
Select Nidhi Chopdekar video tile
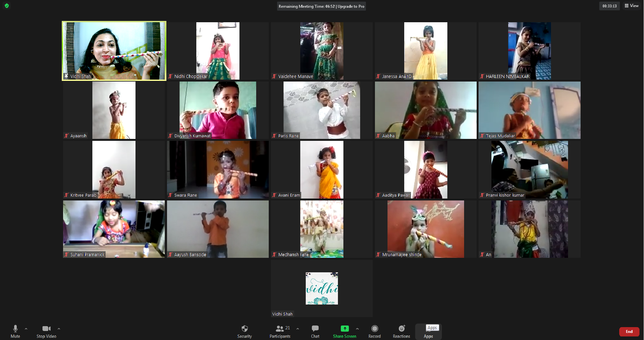tap(218, 51)
